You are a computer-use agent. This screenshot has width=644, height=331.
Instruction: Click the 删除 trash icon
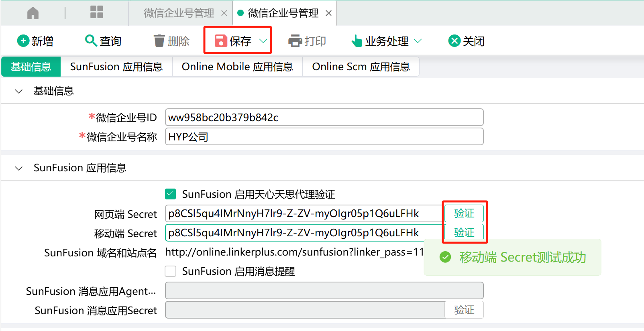tap(159, 41)
